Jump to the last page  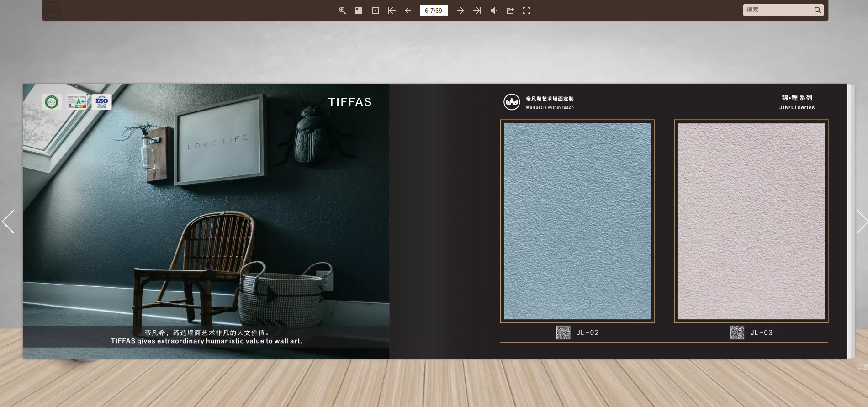pyautogui.click(x=477, y=11)
